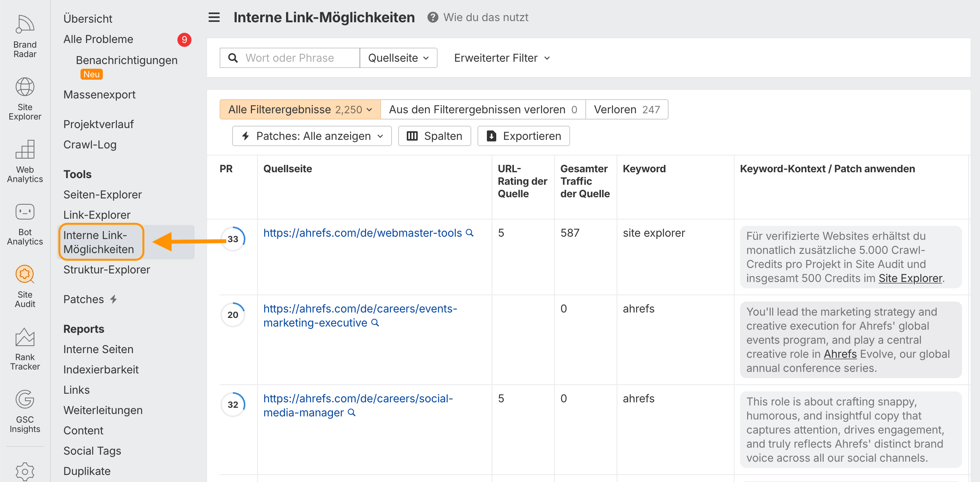The height and width of the screenshot is (482, 980).
Task: Open Massenexport in the menu
Action: [x=100, y=95]
